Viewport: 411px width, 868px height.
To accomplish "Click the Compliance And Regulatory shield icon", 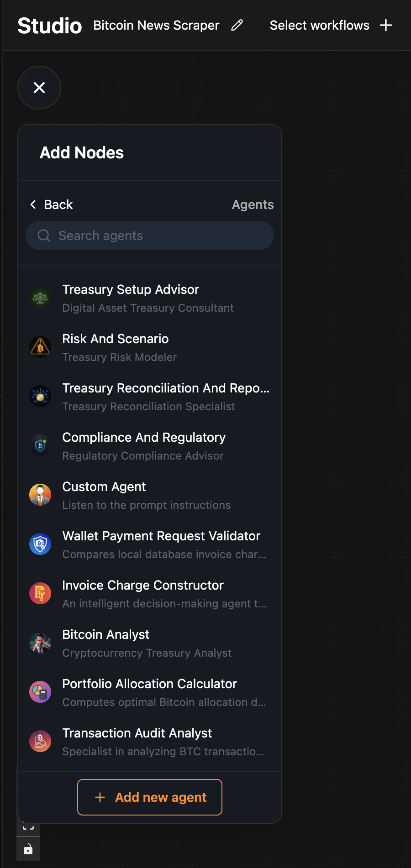I will (x=40, y=446).
